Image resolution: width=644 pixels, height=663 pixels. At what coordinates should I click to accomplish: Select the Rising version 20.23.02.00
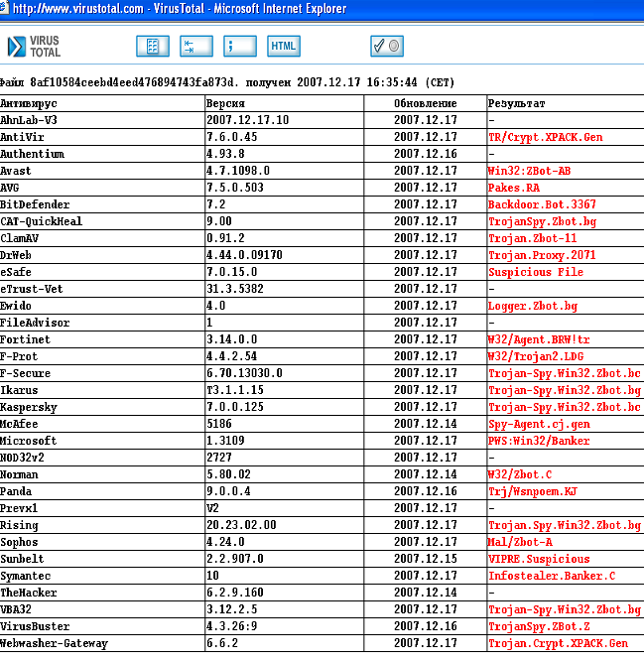241,525
